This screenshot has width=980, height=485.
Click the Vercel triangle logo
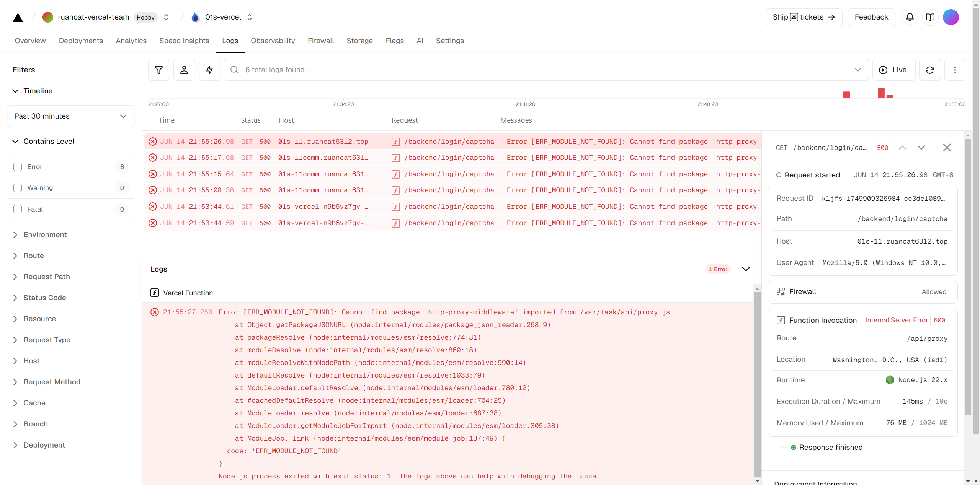18,17
